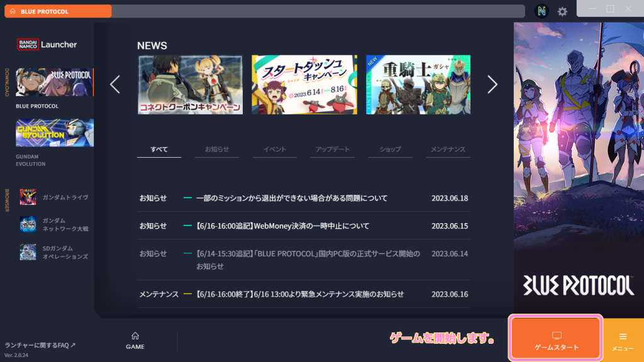The width and height of the screenshot is (644, 362).
Task: Select the イベント news tab
Action: pyautogui.click(x=274, y=150)
